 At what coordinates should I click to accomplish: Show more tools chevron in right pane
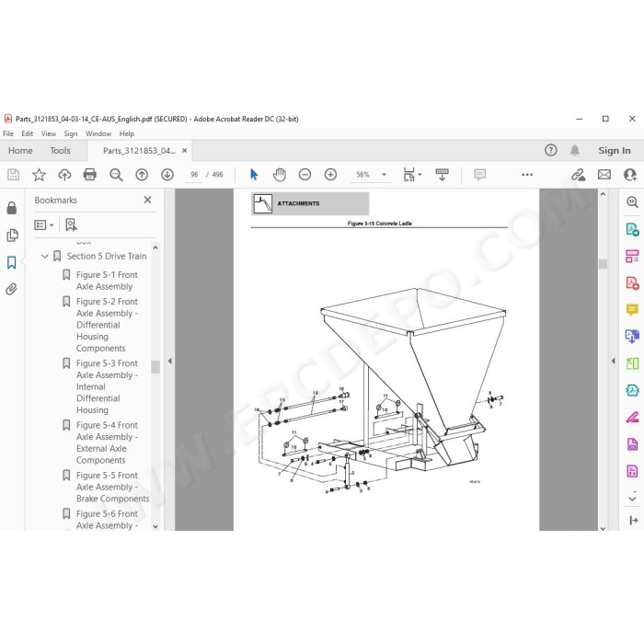point(633,499)
